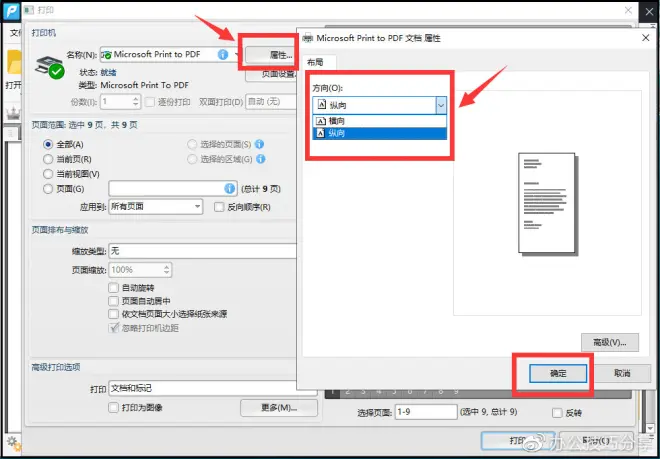The width and height of the screenshot is (660, 459).
Task: Enable the 反向顺序(R) checkbox
Action: tap(219, 207)
